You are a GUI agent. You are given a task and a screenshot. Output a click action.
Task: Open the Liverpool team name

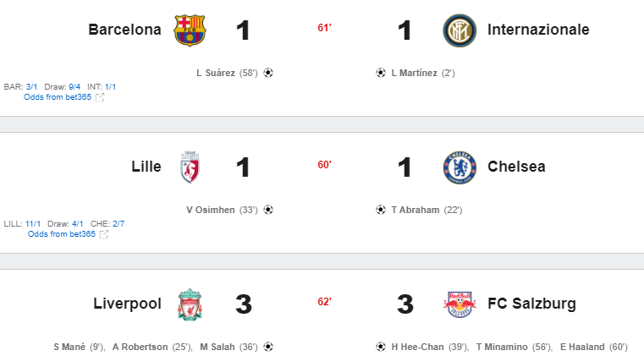pos(127,304)
